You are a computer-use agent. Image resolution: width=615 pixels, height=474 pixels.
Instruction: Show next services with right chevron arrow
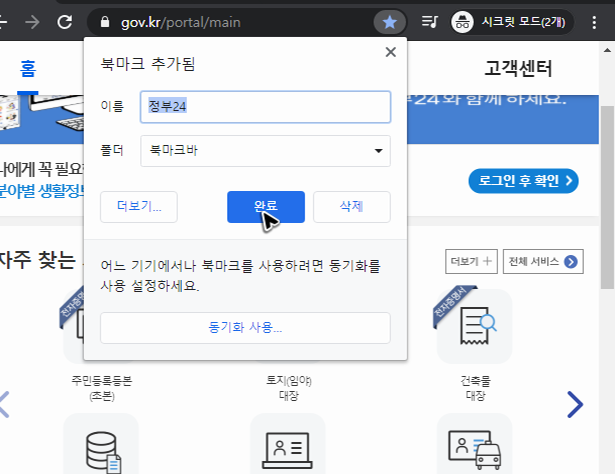[575, 404]
